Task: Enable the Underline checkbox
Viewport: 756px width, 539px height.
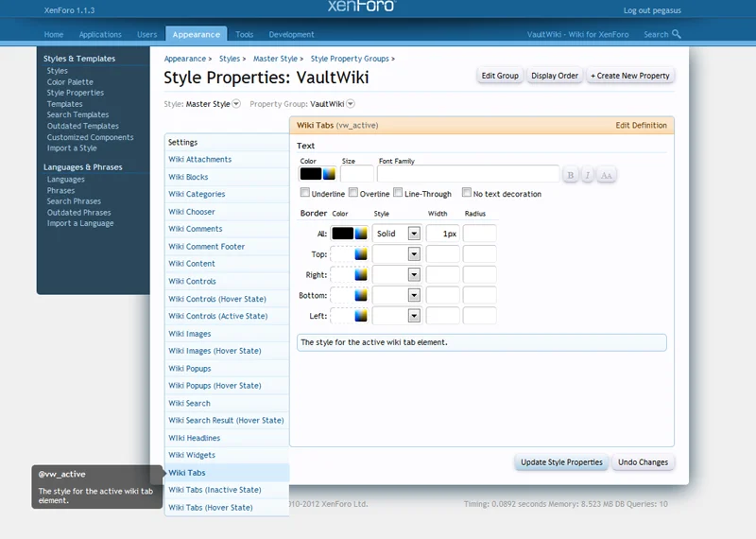Action: (304, 193)
